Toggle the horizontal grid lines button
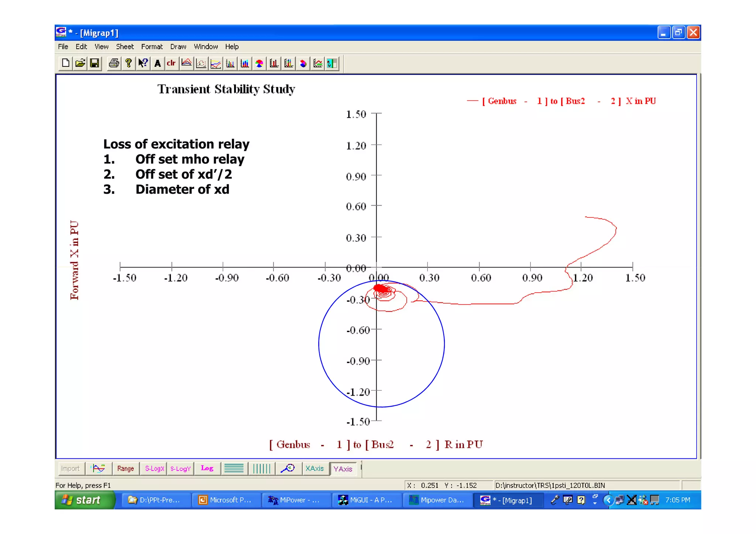The width and height of the screenshot is (756, 534). click(x=234, y=468)
